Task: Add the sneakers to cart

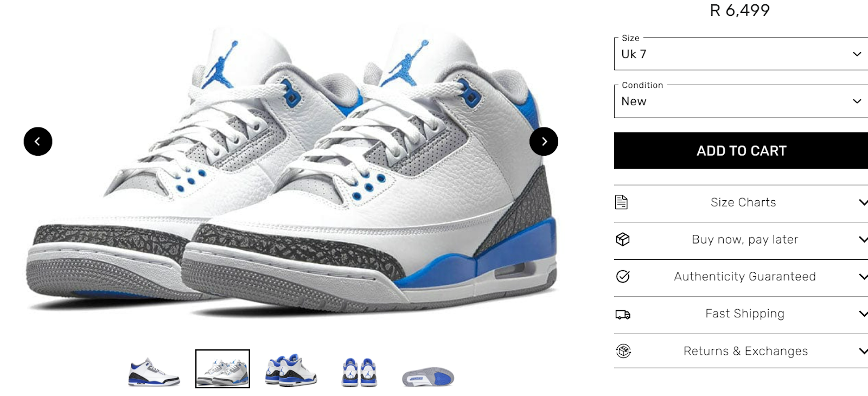Action: pyautogui.click(x=741, y=151)
